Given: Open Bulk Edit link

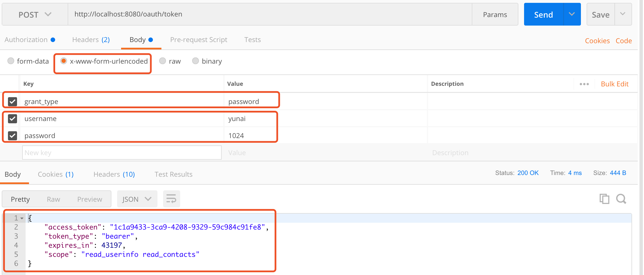Looking at the screenshot, I should 614,84.
